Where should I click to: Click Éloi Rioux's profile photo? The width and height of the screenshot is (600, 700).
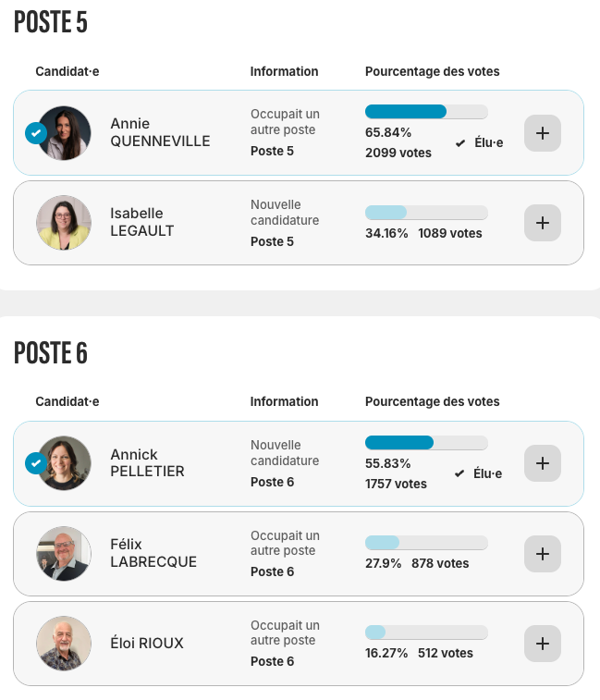tap(64, 644)
